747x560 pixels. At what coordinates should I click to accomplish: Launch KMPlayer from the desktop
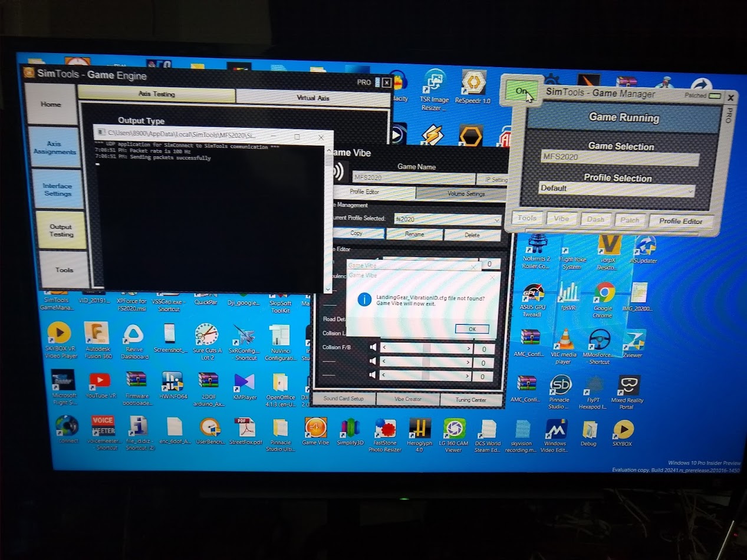(x=245, y=386)
